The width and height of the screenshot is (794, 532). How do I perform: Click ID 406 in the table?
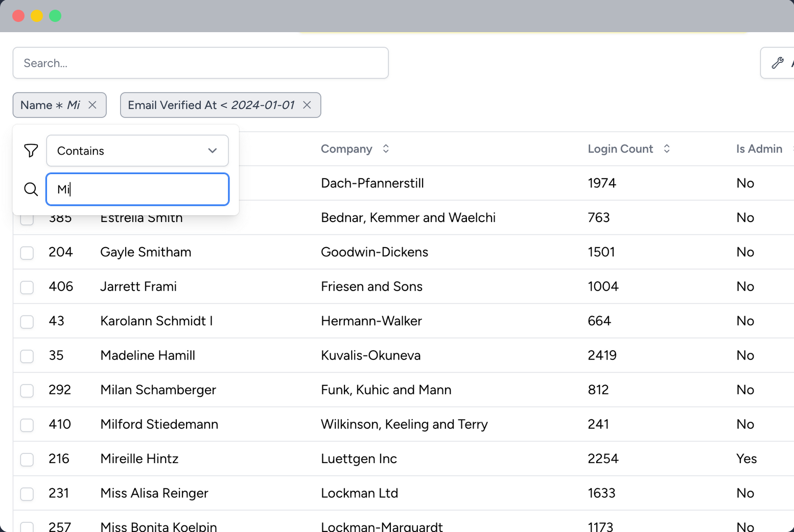[61, 286]
